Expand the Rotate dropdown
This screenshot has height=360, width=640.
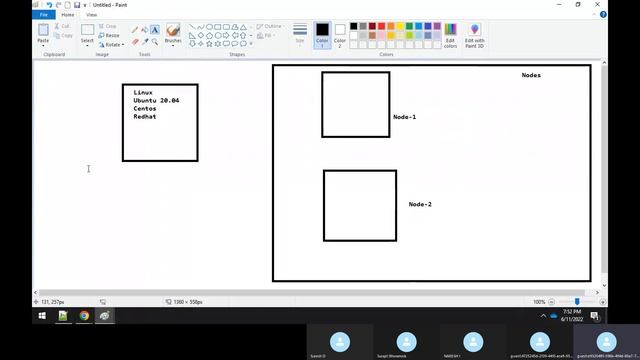[123, 44]
